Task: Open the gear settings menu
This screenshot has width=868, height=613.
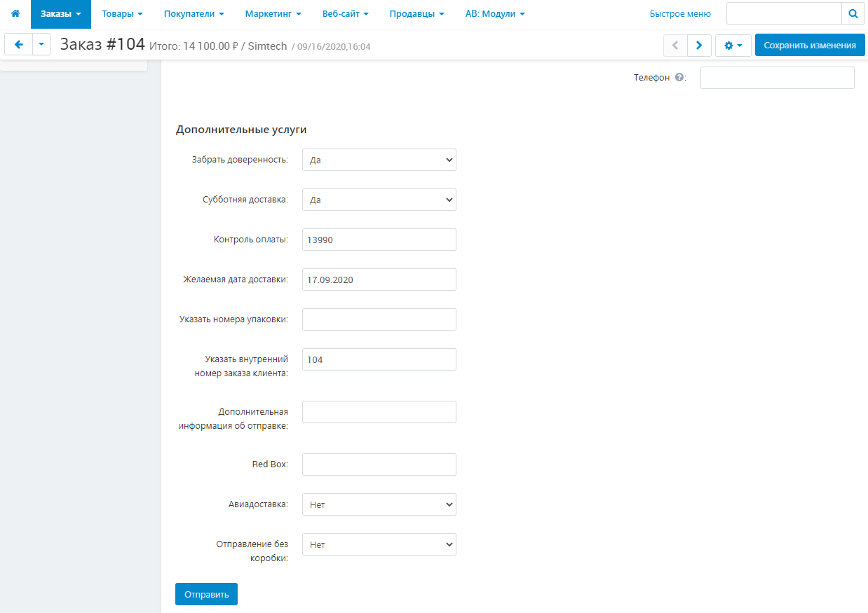Action: pos(733,46)
